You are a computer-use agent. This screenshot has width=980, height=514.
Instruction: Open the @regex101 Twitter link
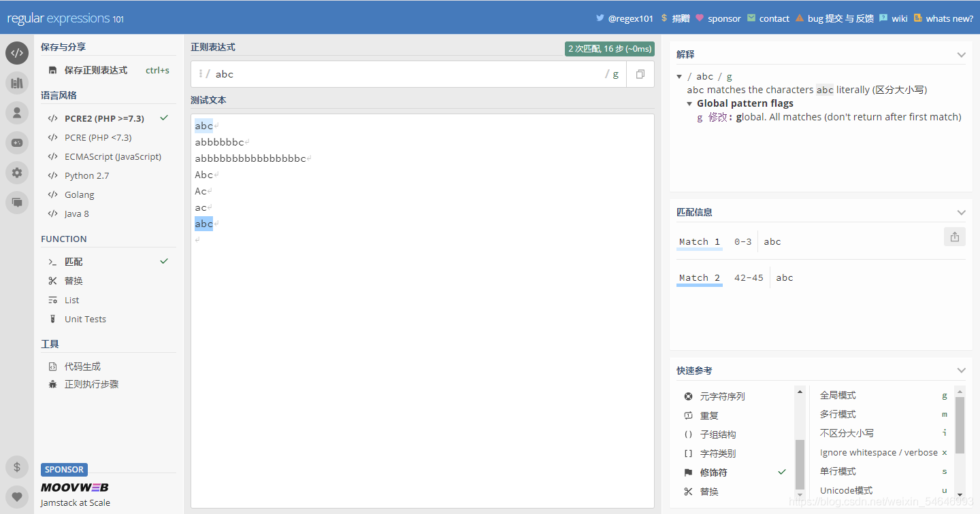[x=630, y=18]
